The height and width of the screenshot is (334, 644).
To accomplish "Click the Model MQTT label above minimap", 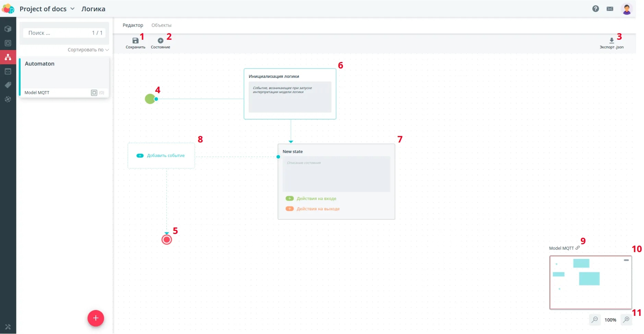I will (561, 248).
